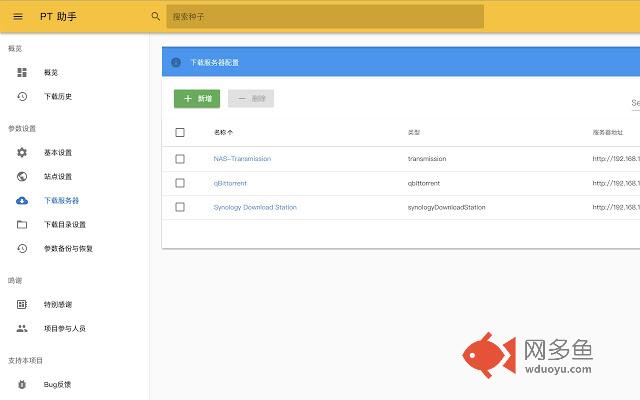Image resolution: width=640 pixels, height=400 pixels.
Task: Open 下载历史 history icon
Action: tap(22, 97)
